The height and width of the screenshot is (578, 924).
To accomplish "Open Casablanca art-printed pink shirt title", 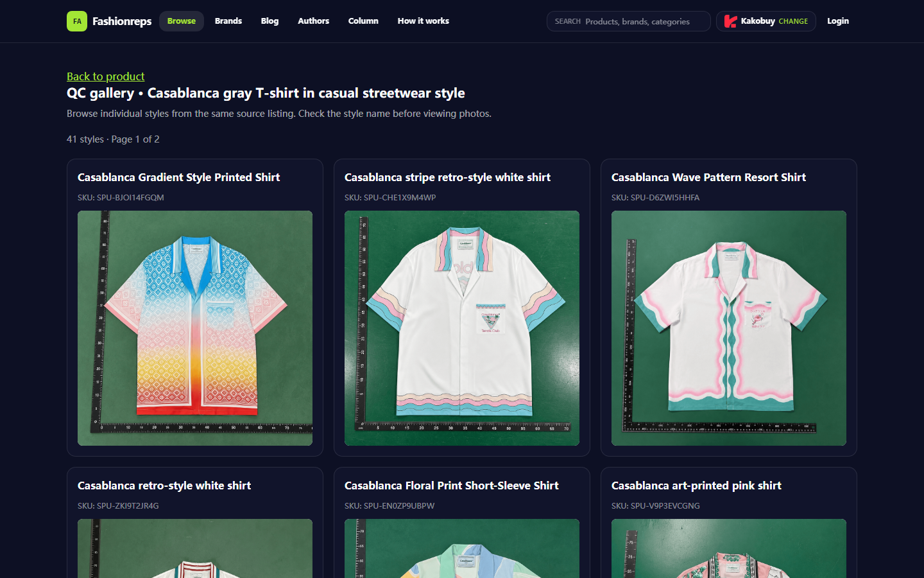I will point(696,486).
